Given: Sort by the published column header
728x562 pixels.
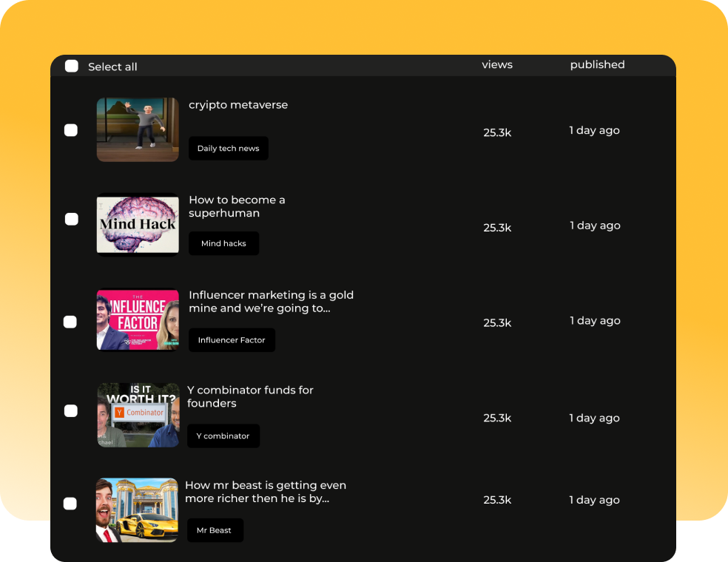Looking at the screenshot, I should pyautogui.click(x=597, y=65).
